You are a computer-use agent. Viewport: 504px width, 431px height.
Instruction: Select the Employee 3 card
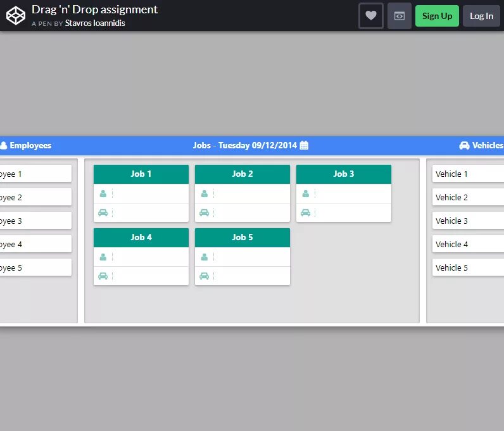click(35, 221)
